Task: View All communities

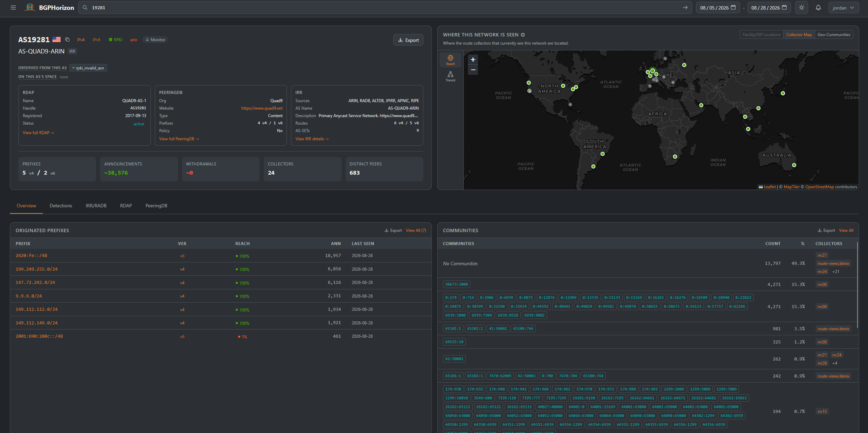Action: pos(846,230)
